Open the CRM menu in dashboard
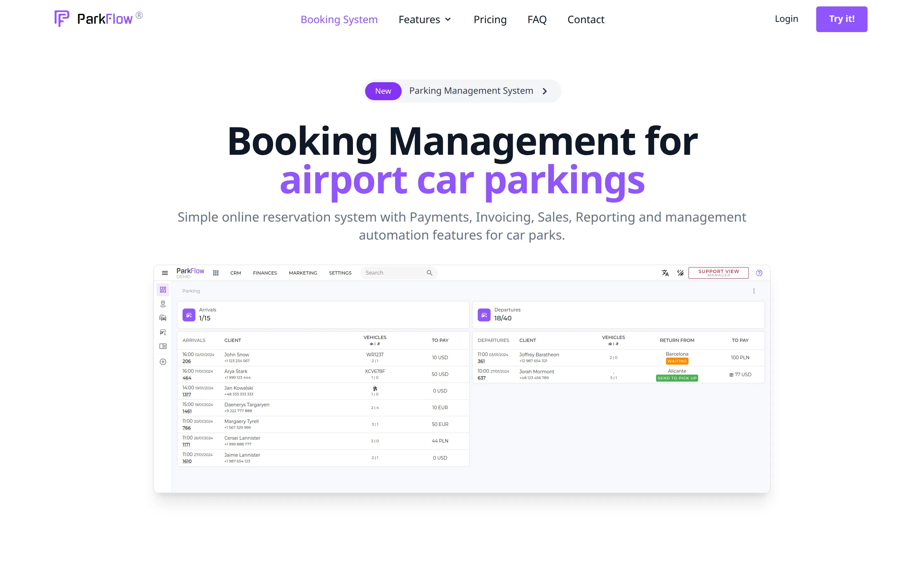924x578 pixels. coord(235,273)
